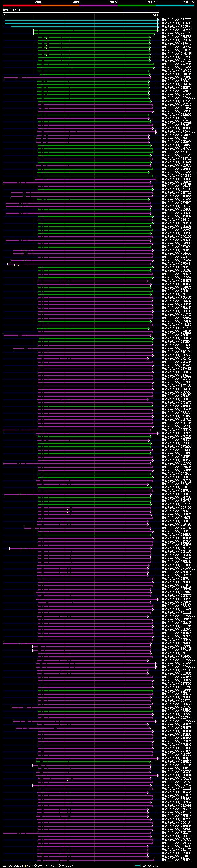The height and width of the screenshot is (868, 197).
Task: Click the purple alignment bar of UniRef100_Q75QN3
Action: (78, 78)
